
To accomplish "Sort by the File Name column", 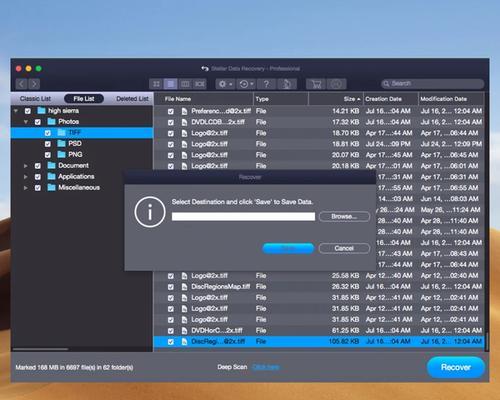I will pos(204,99).
